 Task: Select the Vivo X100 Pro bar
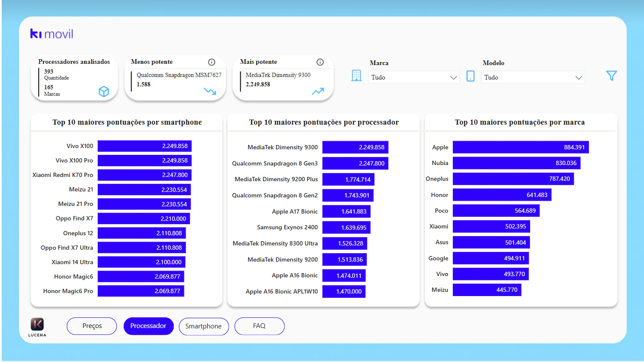[145, 160]
